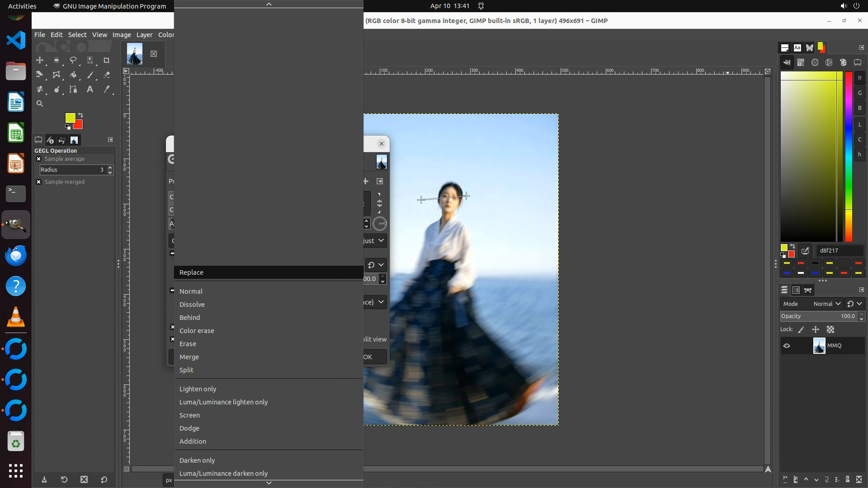The image size is (868, 488).
Task: Select the Bucket Fill tool
Action: (73, 75)
